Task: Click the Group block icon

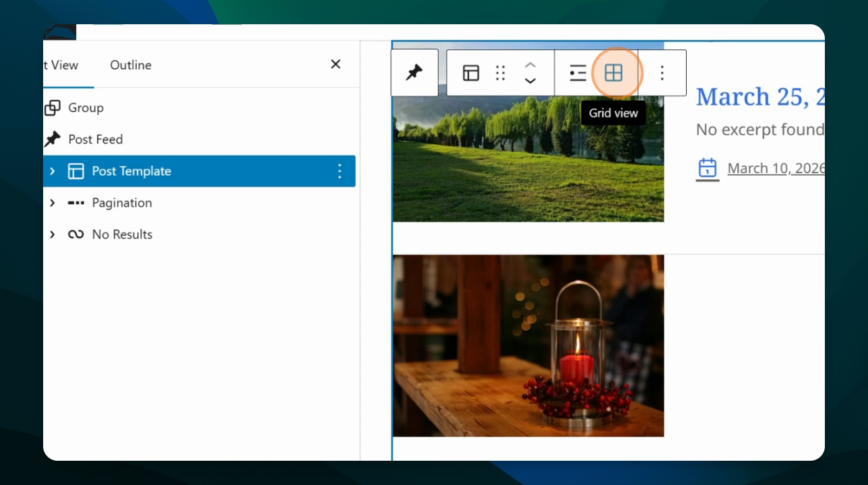Action: coord(52,108)
